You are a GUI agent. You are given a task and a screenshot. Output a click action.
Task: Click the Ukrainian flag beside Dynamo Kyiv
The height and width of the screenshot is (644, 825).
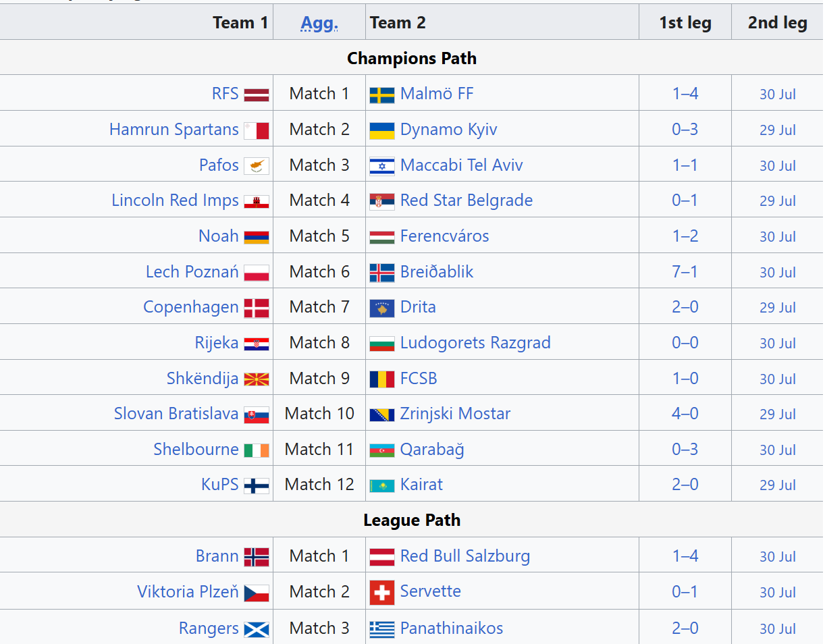pos(382,130)
